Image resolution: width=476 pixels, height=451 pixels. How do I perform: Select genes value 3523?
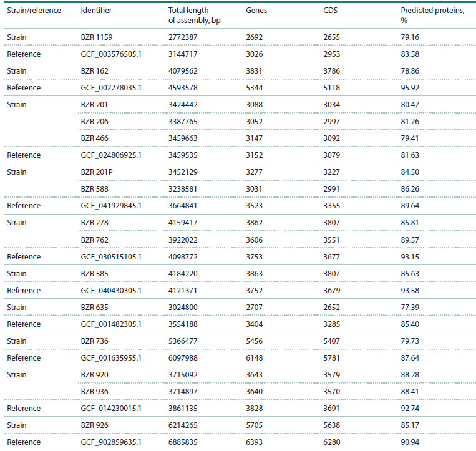click(254, 206)
